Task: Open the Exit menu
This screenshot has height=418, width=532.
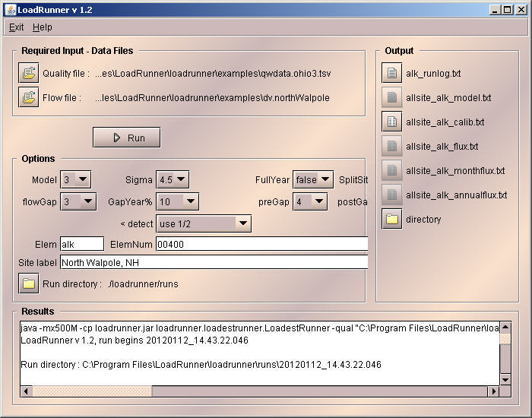Action: pyautogui.click(x=16, y=27)
